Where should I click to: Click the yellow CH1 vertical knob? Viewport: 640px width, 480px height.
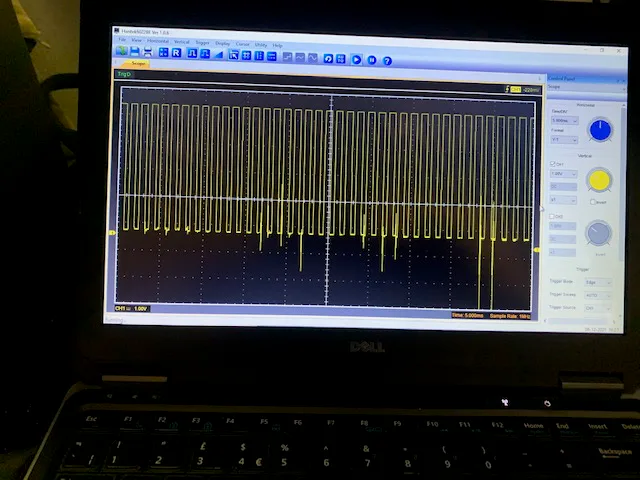tap(599, 180)
